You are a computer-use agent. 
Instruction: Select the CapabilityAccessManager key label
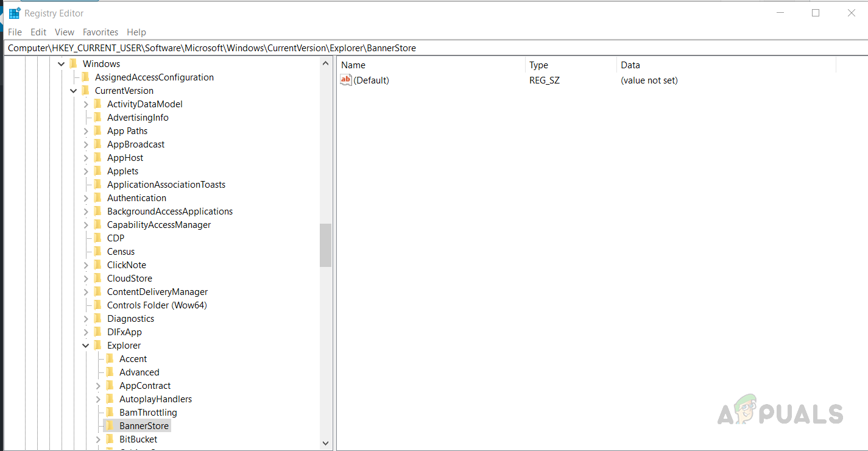click(159, 224)
